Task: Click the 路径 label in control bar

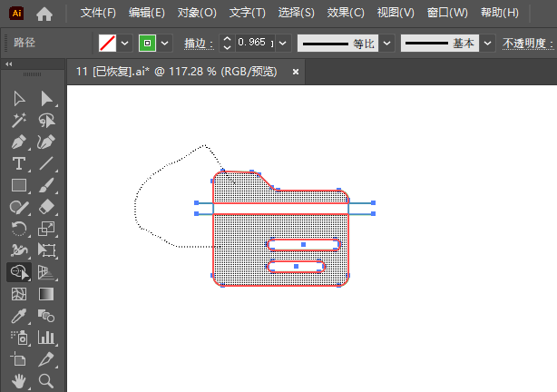Action: 24,43
